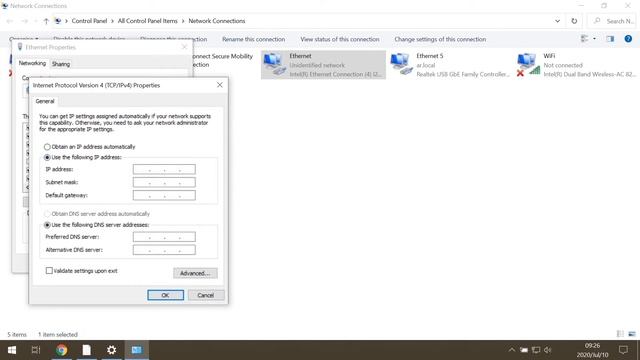Screen dimensions: 640x360
Task: Close the Ethernet Properties window
Action: coord(184,47)
